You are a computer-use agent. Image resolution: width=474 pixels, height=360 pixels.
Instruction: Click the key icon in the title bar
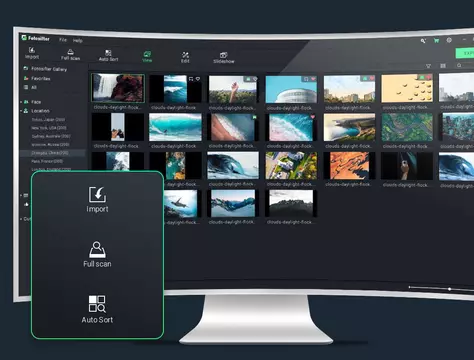(423, 41)
